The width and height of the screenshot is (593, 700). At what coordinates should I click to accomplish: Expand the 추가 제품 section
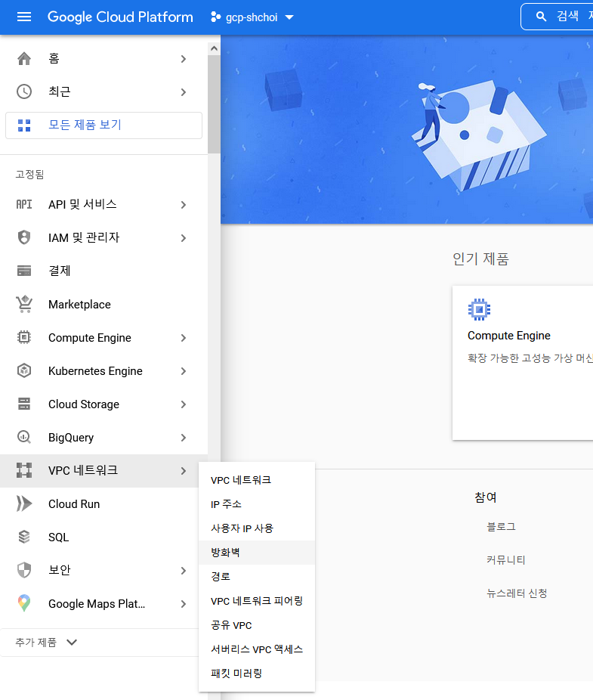tap(46, 643)
